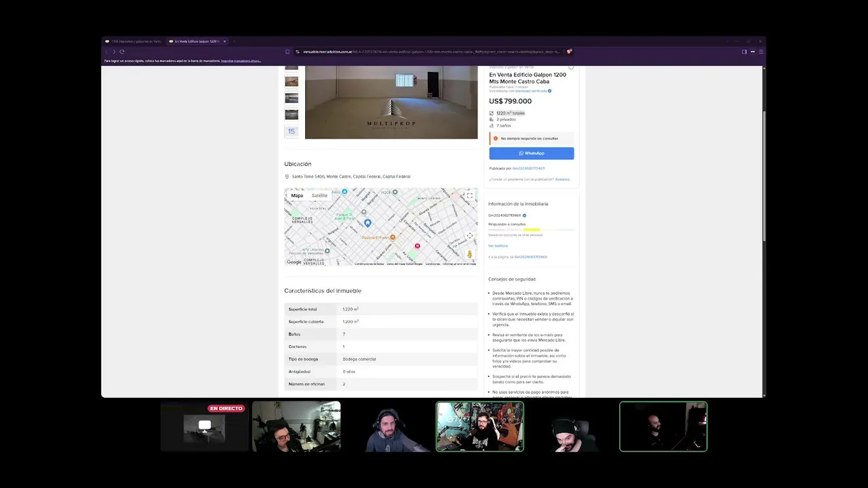
Task: Click the blue WhatsApp contact button
Action: click(x=532, y=153)
